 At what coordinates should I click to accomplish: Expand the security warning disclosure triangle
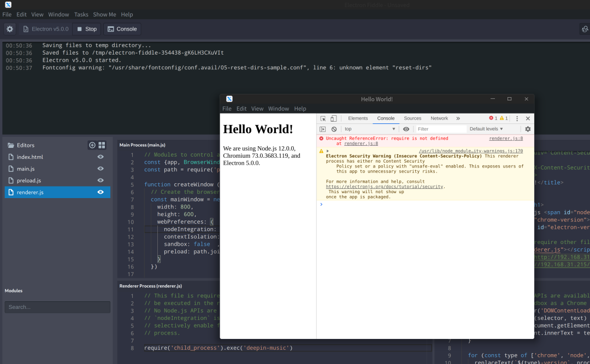click(x=328, y=151)
